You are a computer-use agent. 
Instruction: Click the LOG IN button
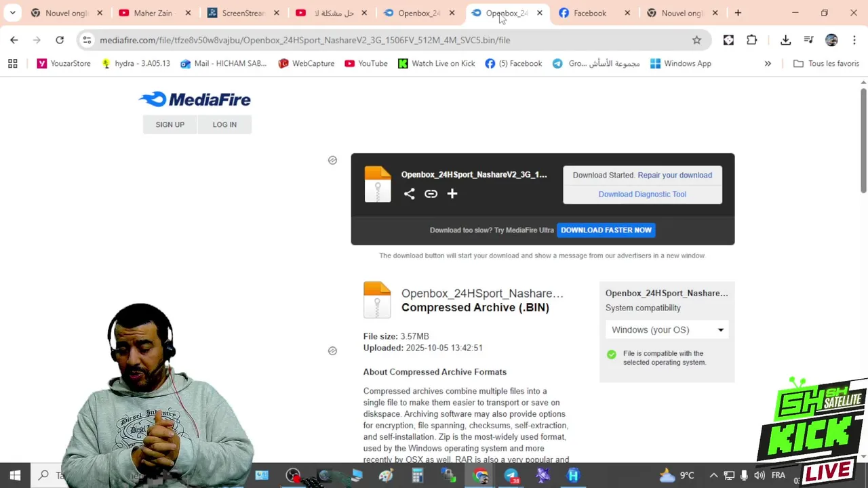[x=224, y=125]
